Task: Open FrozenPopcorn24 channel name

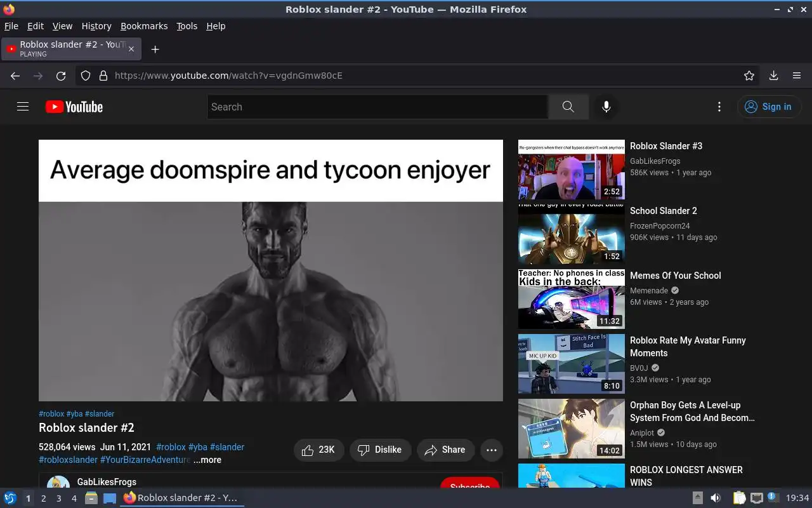Action: click(660, 226)
